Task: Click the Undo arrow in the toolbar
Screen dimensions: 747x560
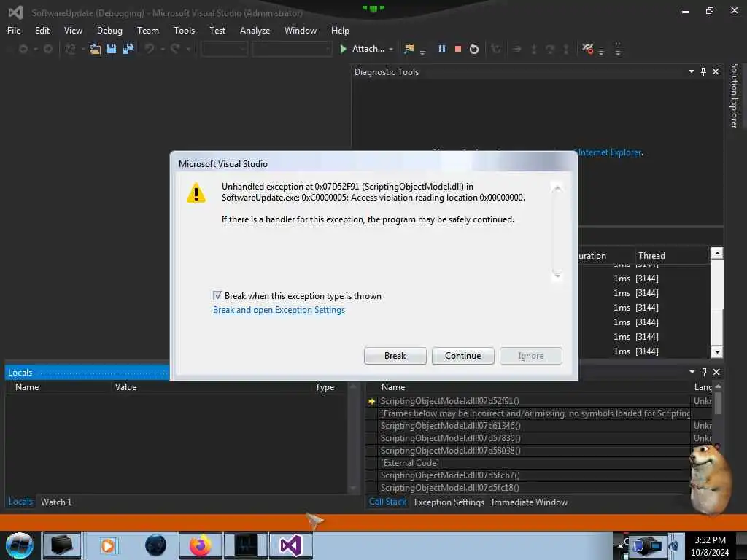Action: click(150, 49)
